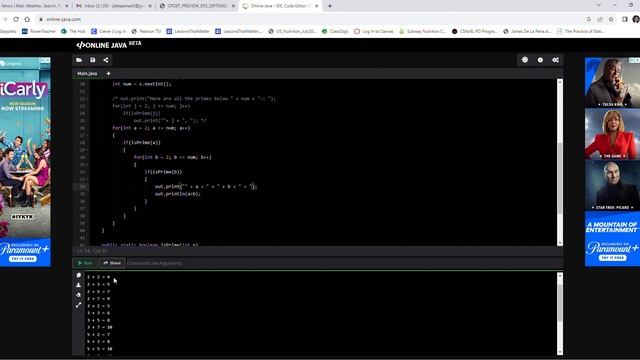
Task: Open Chrome tab search dropdown chevron
Action: (599, 5)
